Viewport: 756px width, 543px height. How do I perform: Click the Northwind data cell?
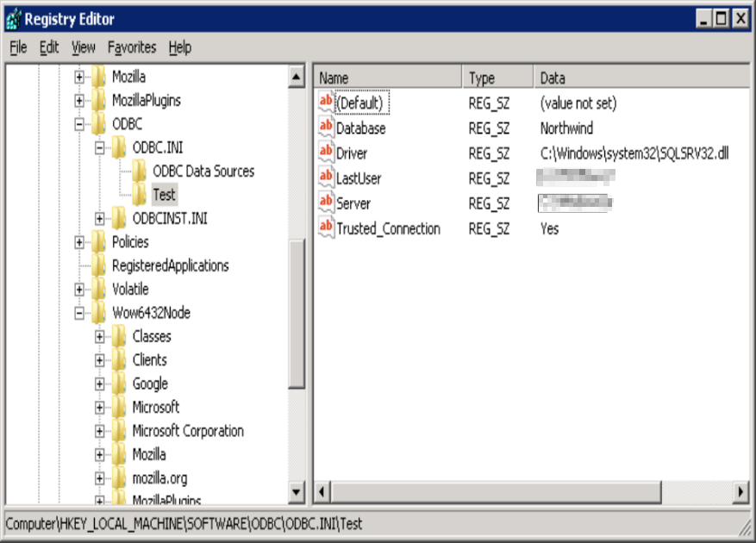click(566, 128)
